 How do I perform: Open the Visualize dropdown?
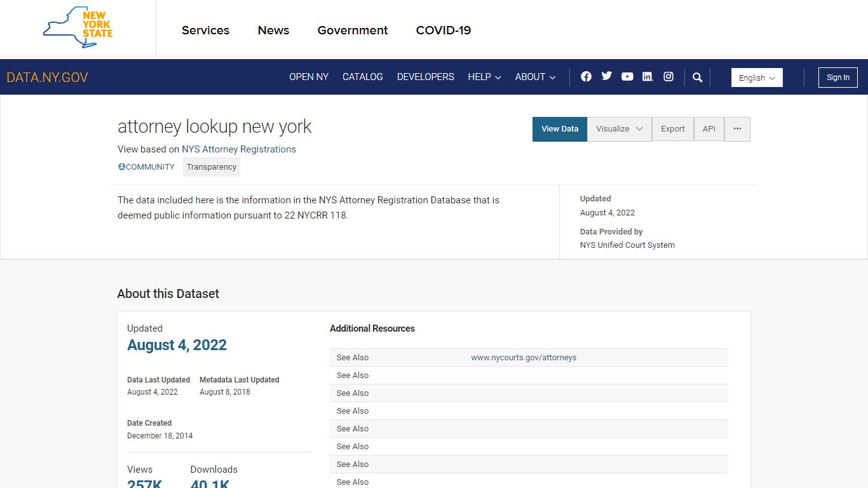620,129
